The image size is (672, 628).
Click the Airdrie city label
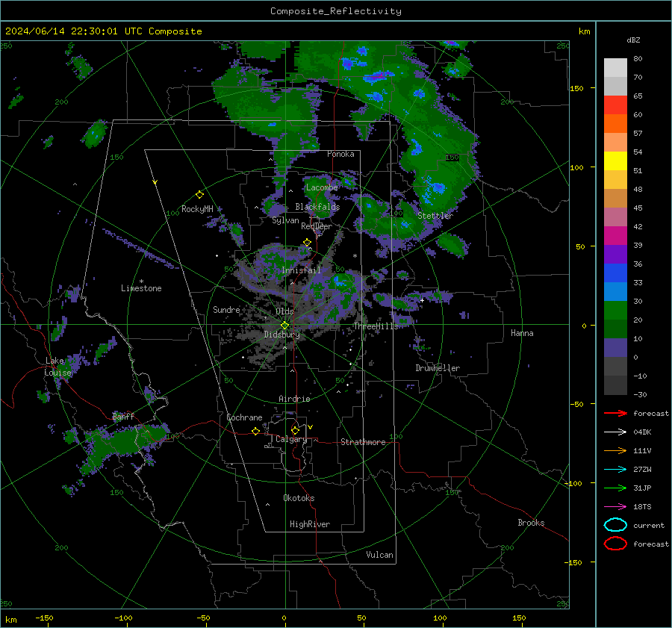point(294,399)
